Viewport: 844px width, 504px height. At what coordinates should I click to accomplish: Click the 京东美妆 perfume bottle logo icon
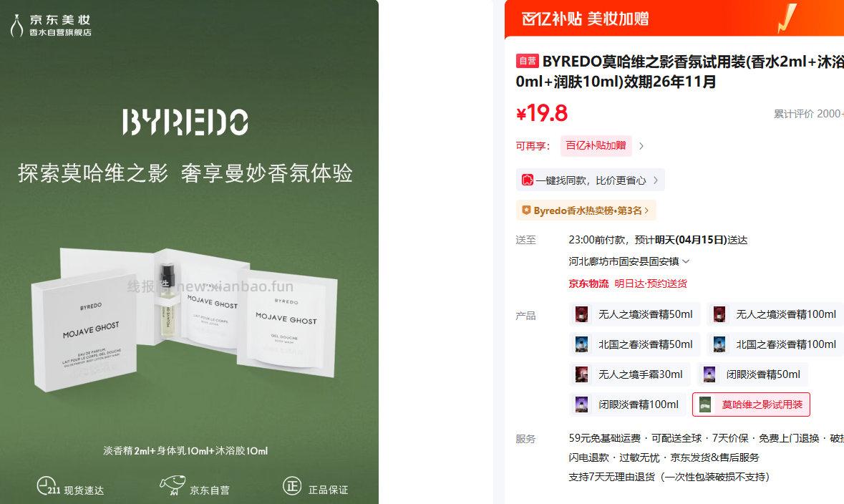tap(16, 25)
